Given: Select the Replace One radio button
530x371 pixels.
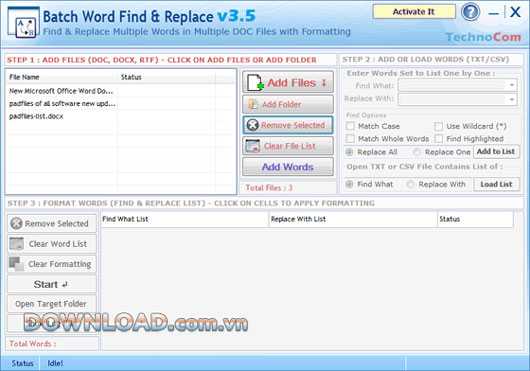Looking at the screenshot, I should 417,152.
